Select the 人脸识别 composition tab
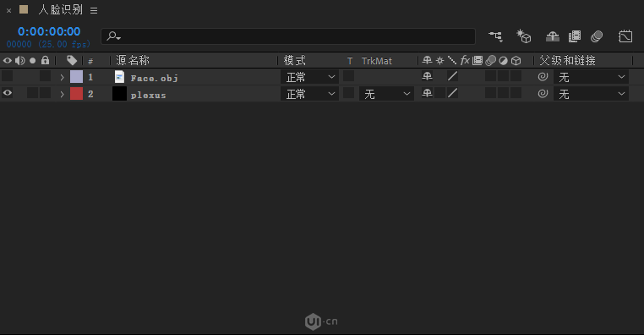Viewport: 644px width, 335px height. click(60, 10)
